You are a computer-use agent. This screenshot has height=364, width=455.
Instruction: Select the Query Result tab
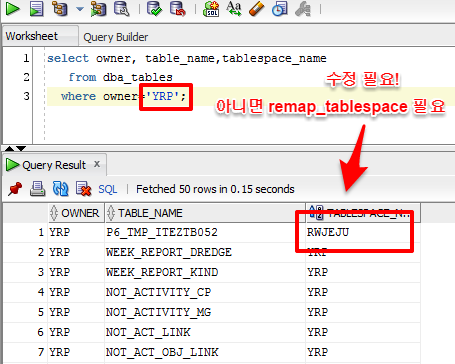54,165
